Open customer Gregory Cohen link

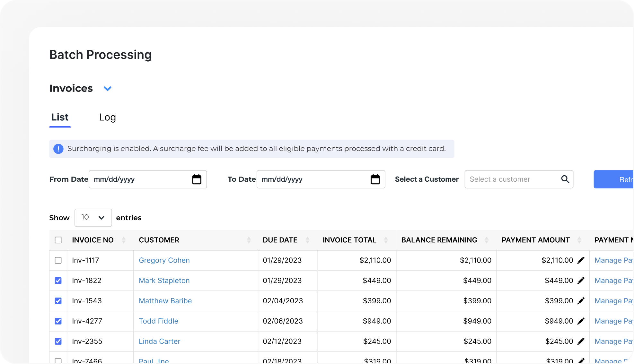tap(164, 260)
